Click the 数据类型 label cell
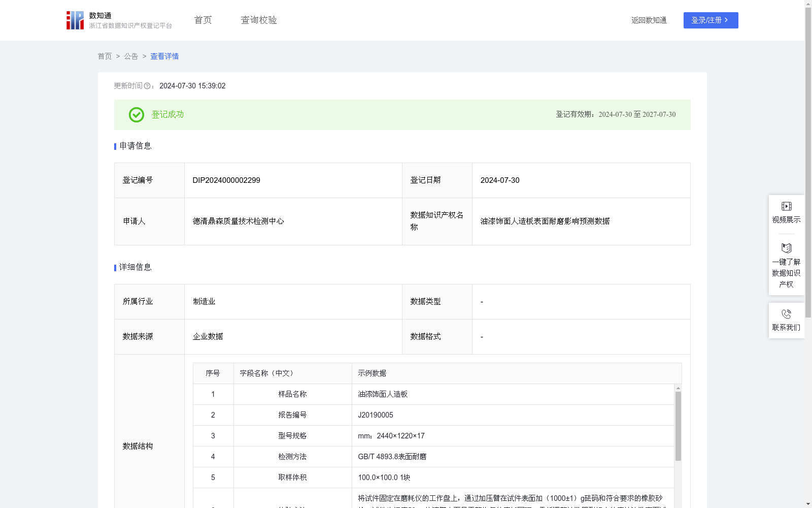 (437, 302)
